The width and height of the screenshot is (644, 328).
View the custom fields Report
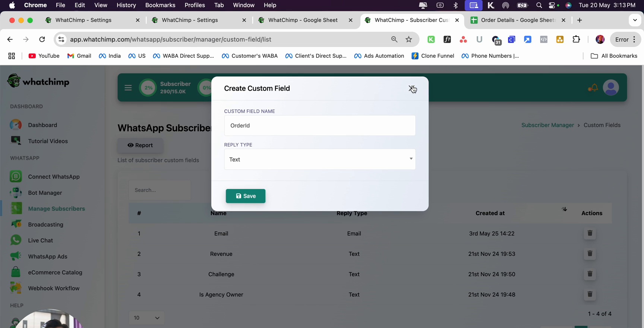(140, 145)
